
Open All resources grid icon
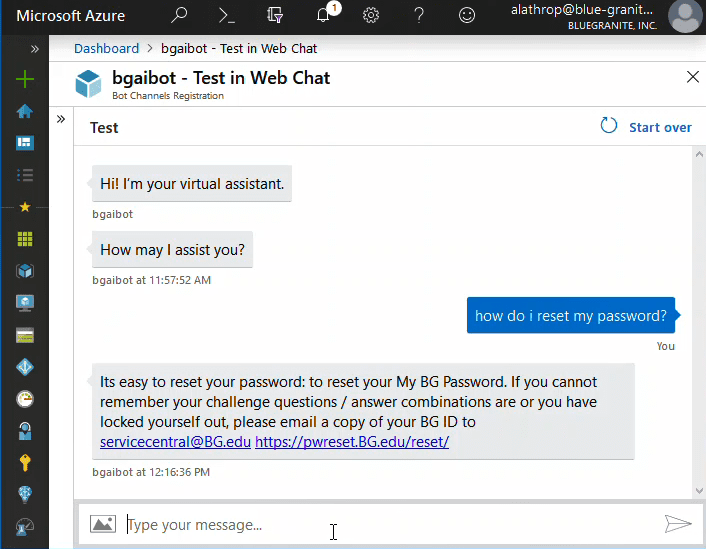tap(25, 239)
